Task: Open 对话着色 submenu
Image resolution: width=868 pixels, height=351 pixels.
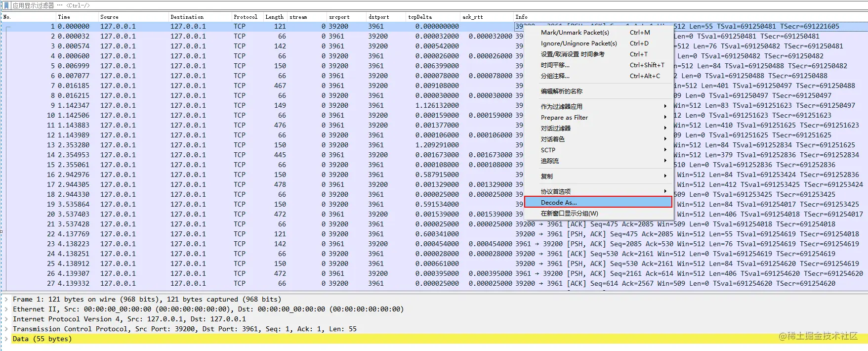Action: 598,139
